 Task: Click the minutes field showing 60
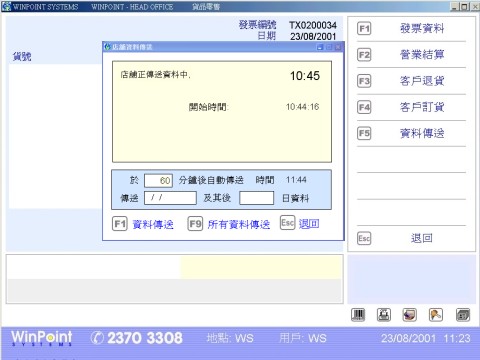pyautogui.click(x=158, y=180)
